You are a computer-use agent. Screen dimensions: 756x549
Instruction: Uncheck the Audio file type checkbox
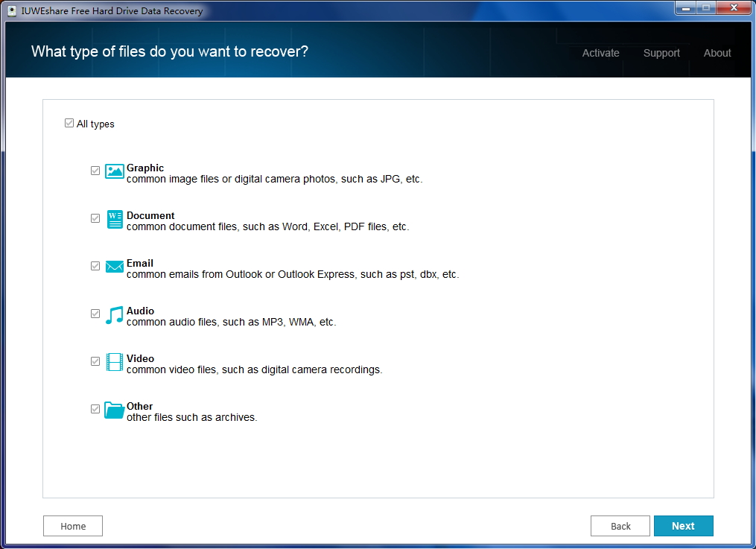coord(95,314)
